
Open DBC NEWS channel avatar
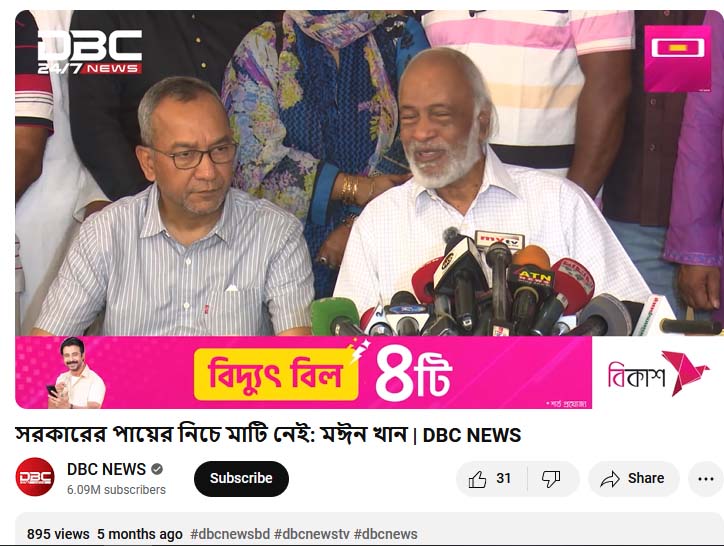[x=35, y=477]
